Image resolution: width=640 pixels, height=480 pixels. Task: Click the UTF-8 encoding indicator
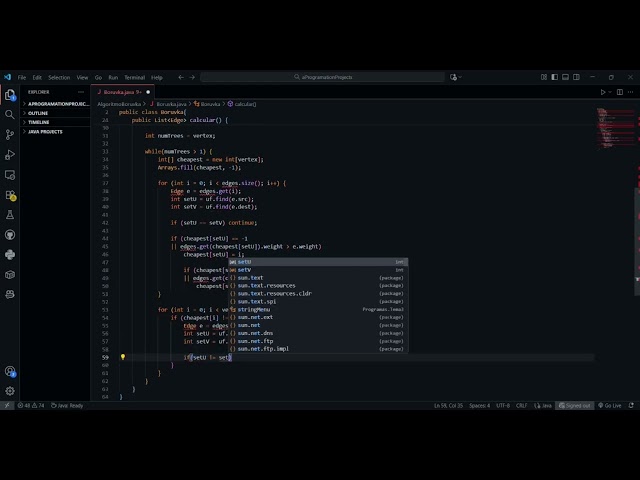coord(503,406)
